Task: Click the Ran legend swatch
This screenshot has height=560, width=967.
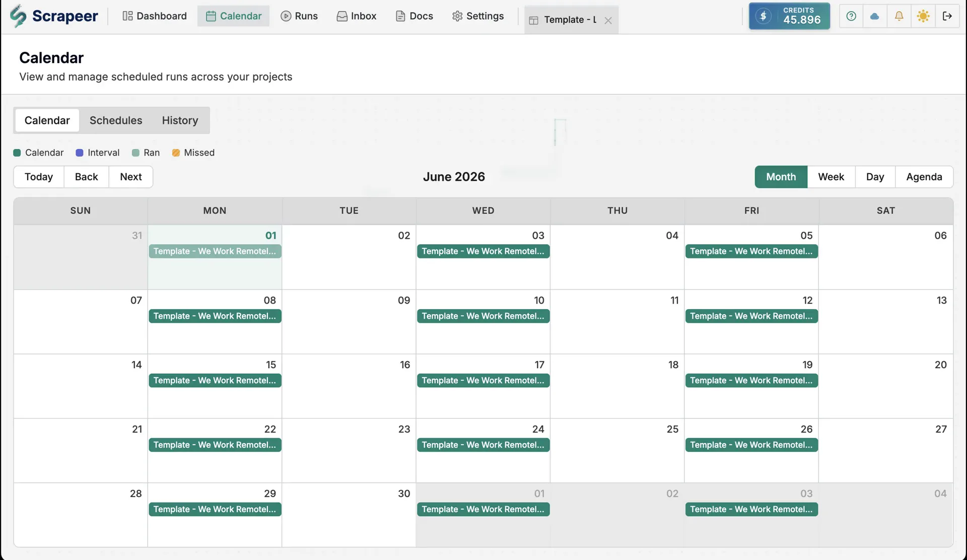Action: point(135,153)
